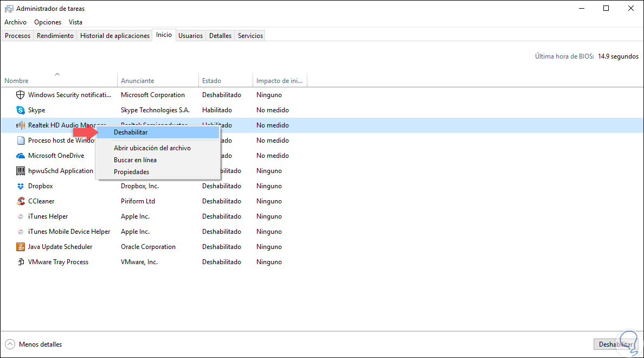The image size is (644, 358).
Task: Select the Java Update Scheduler name
Action: [x=60, y=247]
